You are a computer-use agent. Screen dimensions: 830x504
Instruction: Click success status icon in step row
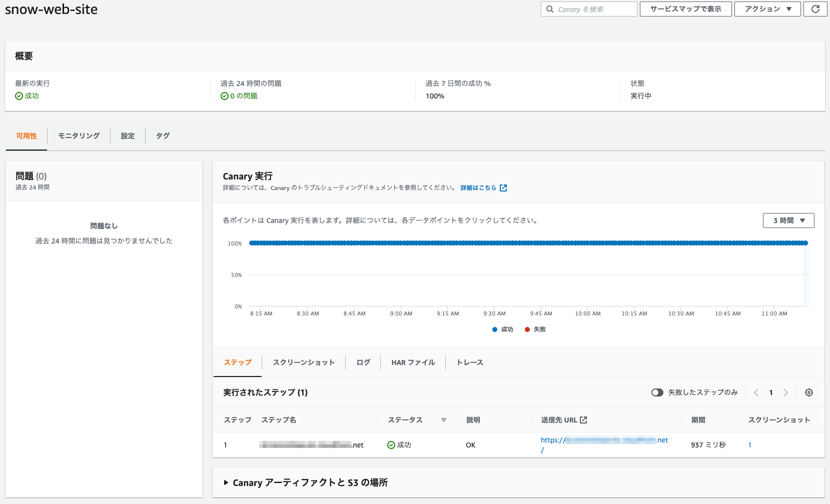coord(391,445)
